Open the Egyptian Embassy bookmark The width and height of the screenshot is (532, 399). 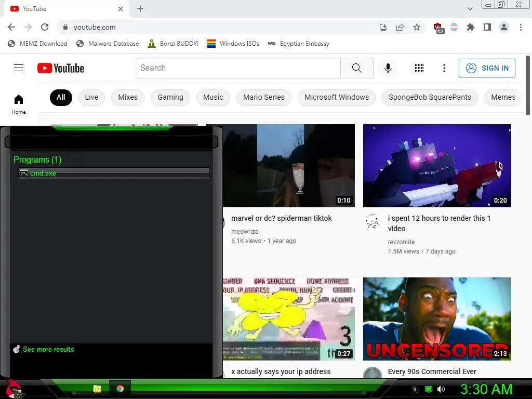[x=298, y=44]
